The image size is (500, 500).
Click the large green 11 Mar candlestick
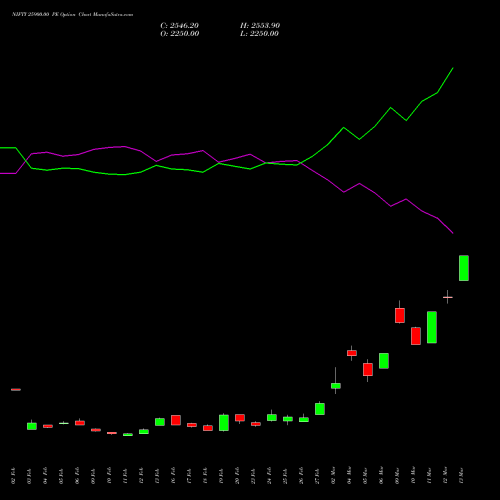432,327
